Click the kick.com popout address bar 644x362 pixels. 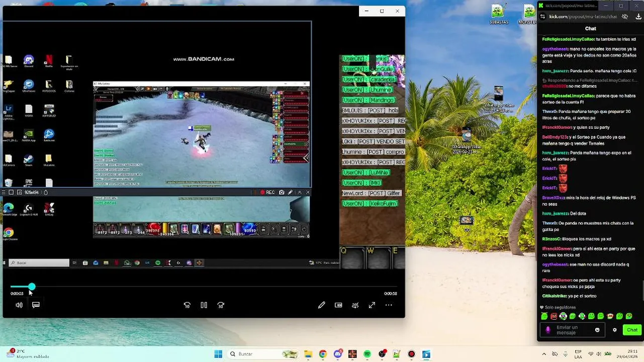[x=583, y=17]
